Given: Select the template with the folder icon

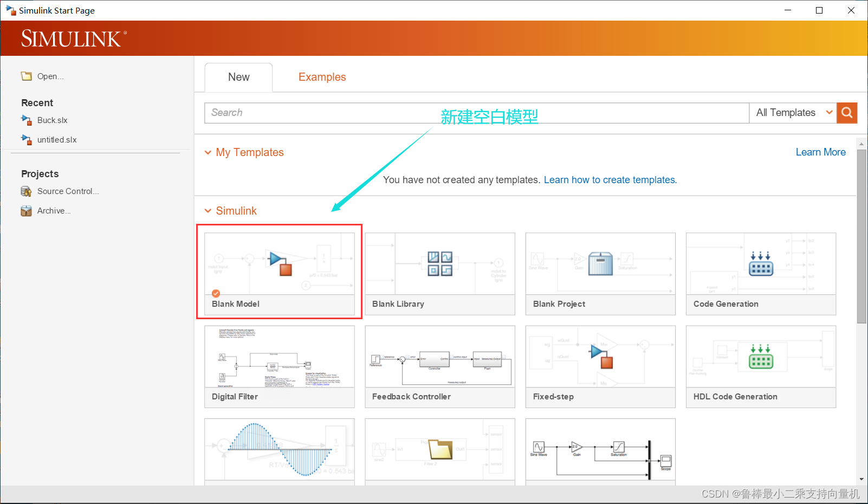Looking at the screenshot, I should (440, 451).
